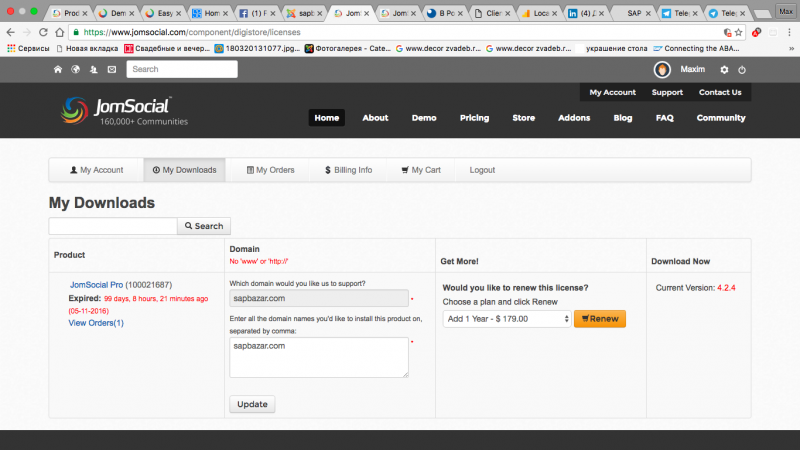Select the My Downloads tab

[x=185, y=170]
